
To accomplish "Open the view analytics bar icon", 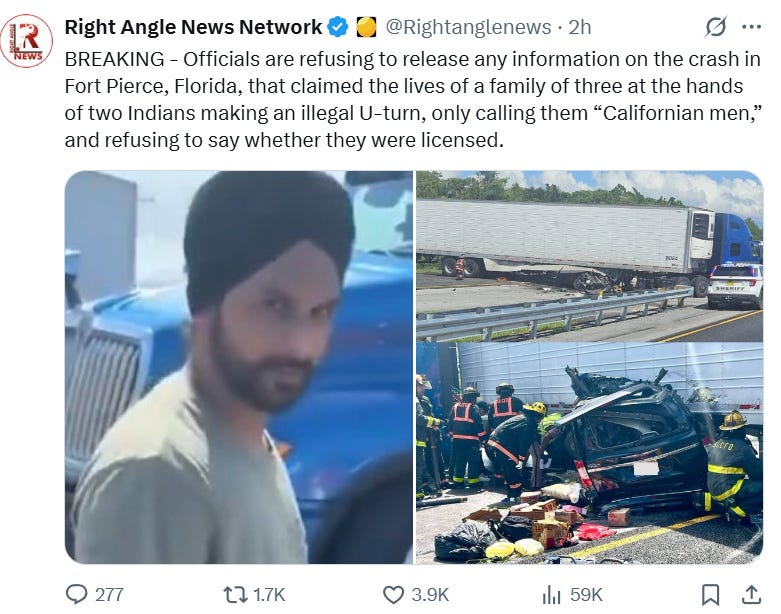I will pos(551,594).
